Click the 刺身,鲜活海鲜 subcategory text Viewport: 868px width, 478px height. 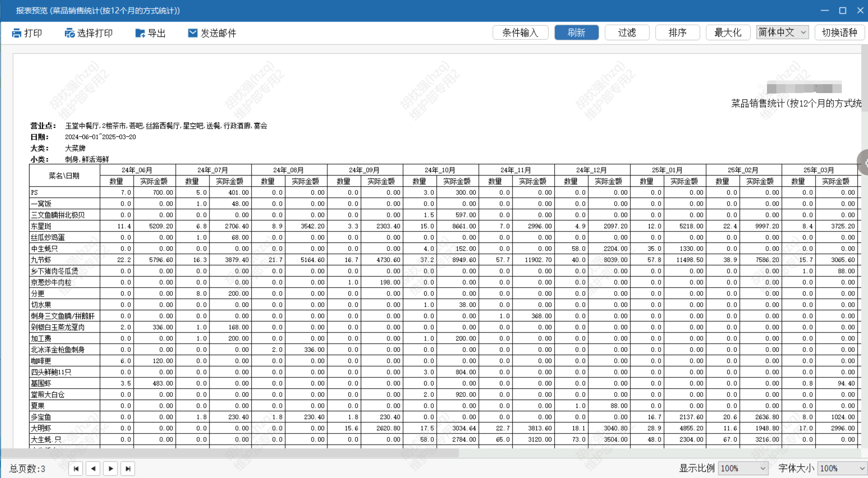point(87,159)
